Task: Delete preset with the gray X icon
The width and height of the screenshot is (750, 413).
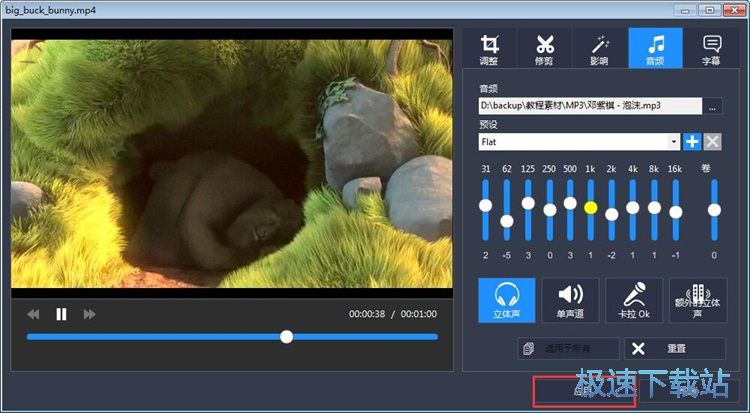Action: pos(712,142)
